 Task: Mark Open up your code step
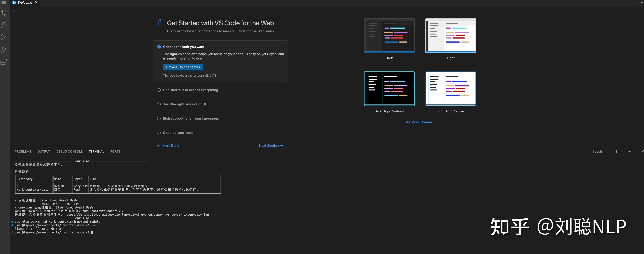(x=159, y=133)
